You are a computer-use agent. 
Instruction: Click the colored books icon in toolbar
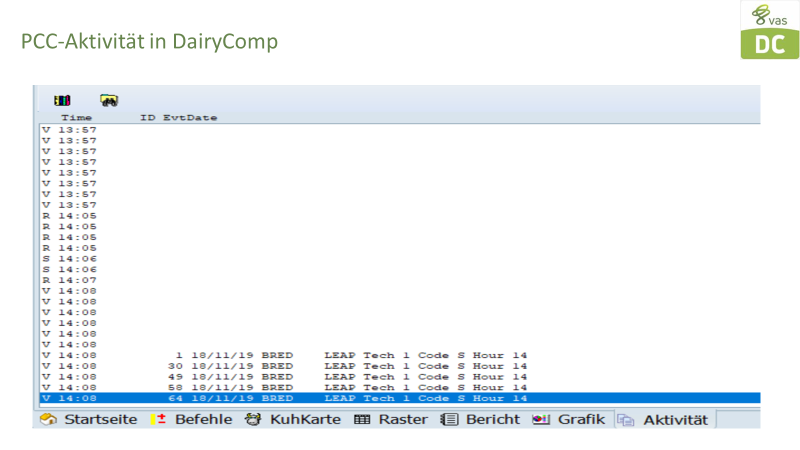pos(62,100)
